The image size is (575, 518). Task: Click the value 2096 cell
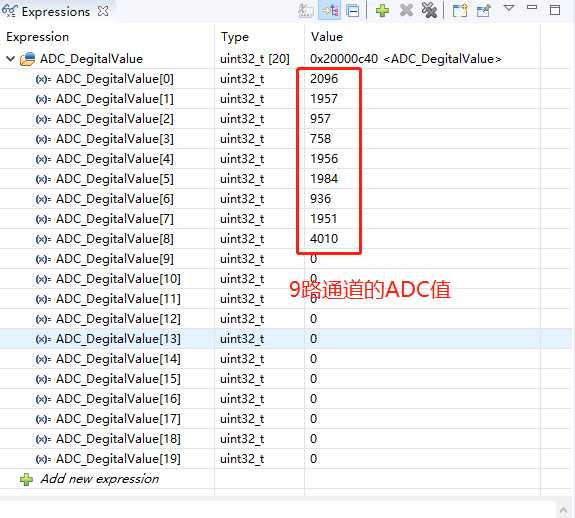pyautogui.click(x=324, y=78)
